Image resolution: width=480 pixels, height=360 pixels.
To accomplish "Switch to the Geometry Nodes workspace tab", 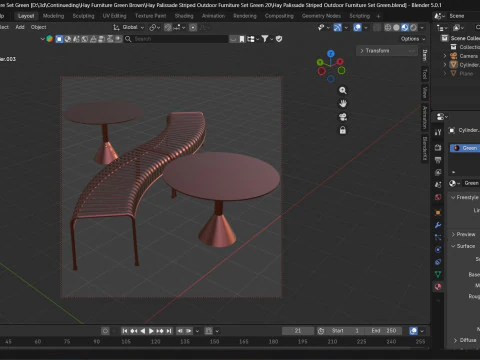I will click(x=321, y=16).
